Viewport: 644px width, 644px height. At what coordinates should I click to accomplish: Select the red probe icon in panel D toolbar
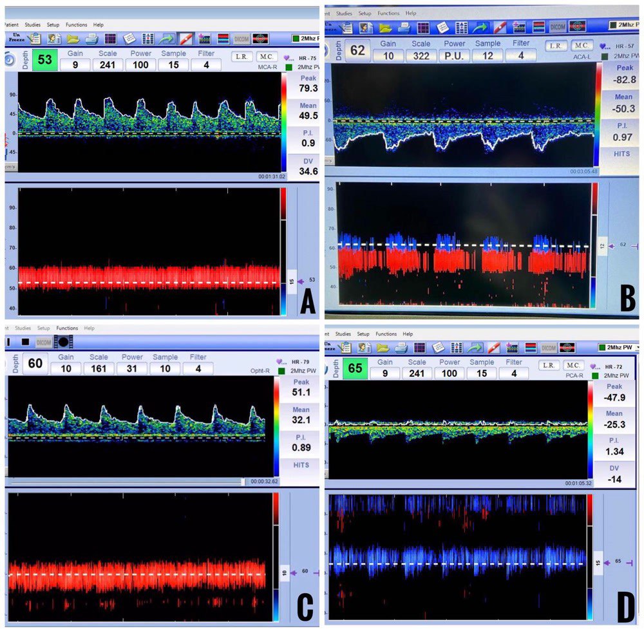(494, 348)
